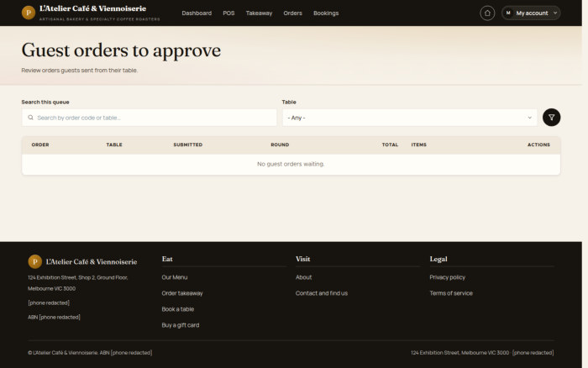
Task: Open the Orders menu item
Action: tap(292, 13)
